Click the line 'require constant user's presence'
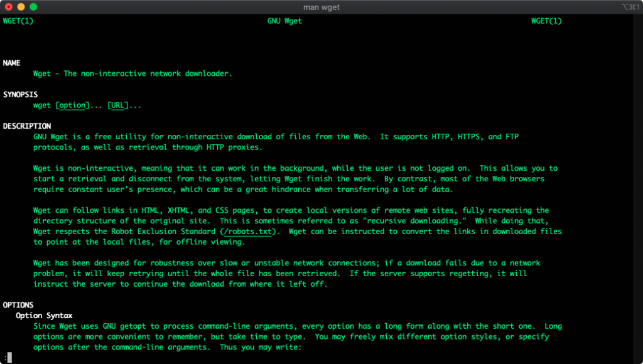Viewport: 643px width, 364px height. point(243,190)
